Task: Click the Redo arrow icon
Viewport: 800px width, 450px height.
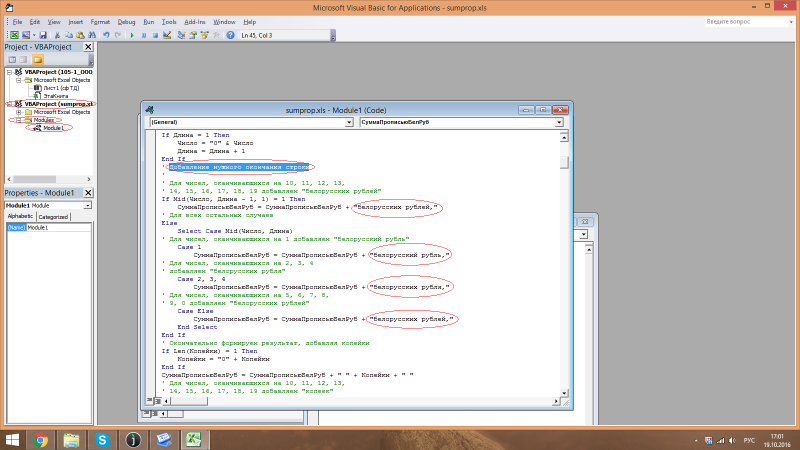Action: [x=118, y=35]
